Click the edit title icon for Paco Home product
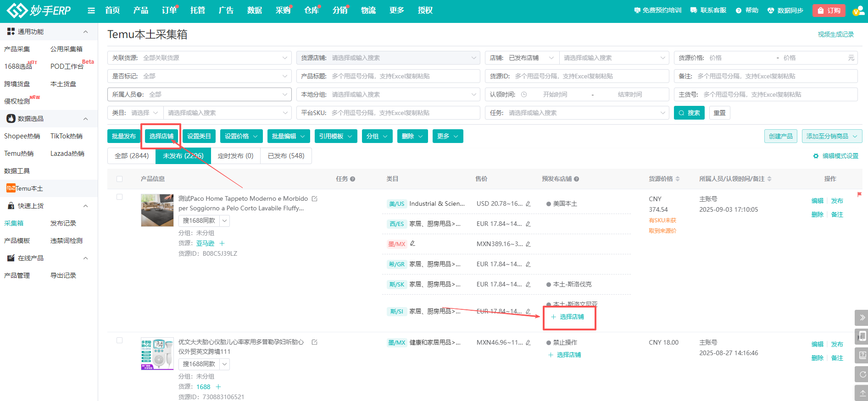The image size is (868, 401). [x=315, y=198]
